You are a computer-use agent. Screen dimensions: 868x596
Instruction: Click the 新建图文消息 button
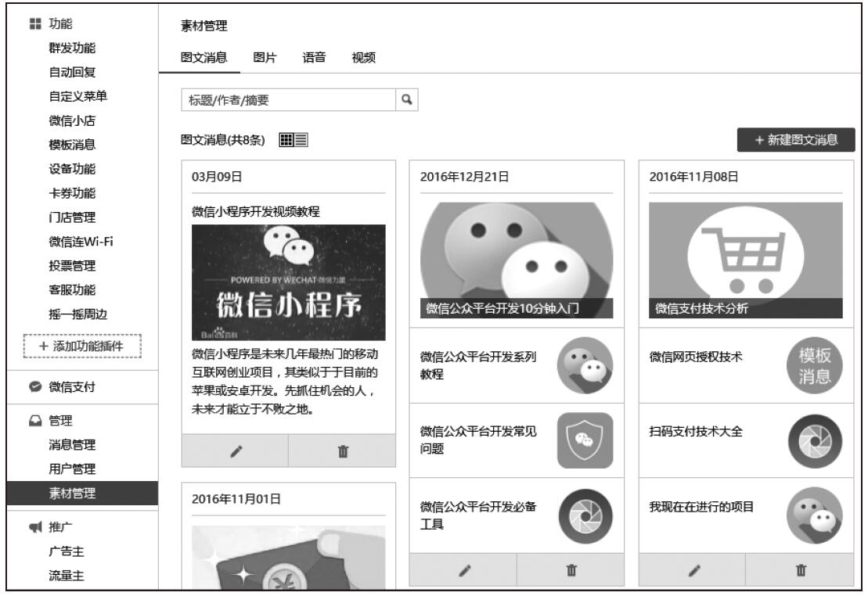(x=795, y=140)
